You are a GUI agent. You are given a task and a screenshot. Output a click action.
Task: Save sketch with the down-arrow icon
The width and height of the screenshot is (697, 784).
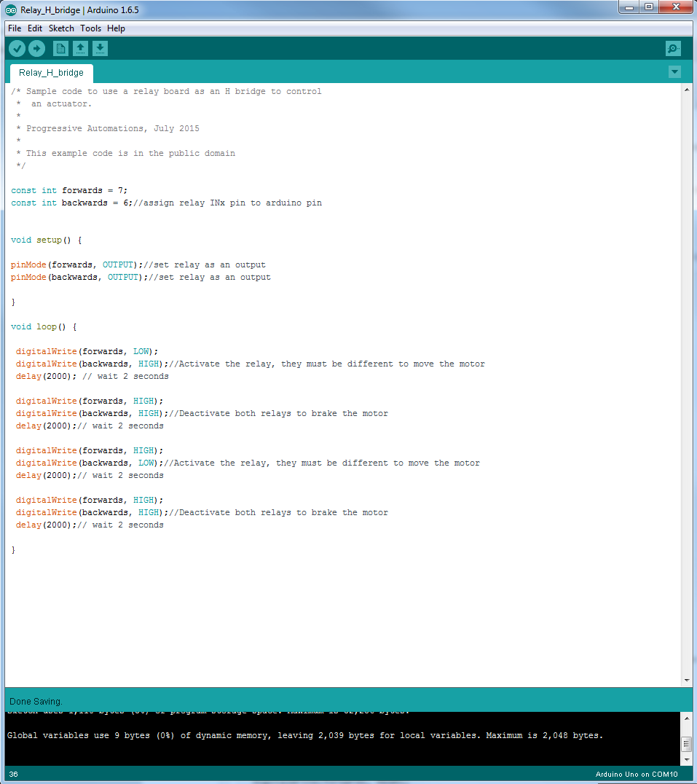100,49
